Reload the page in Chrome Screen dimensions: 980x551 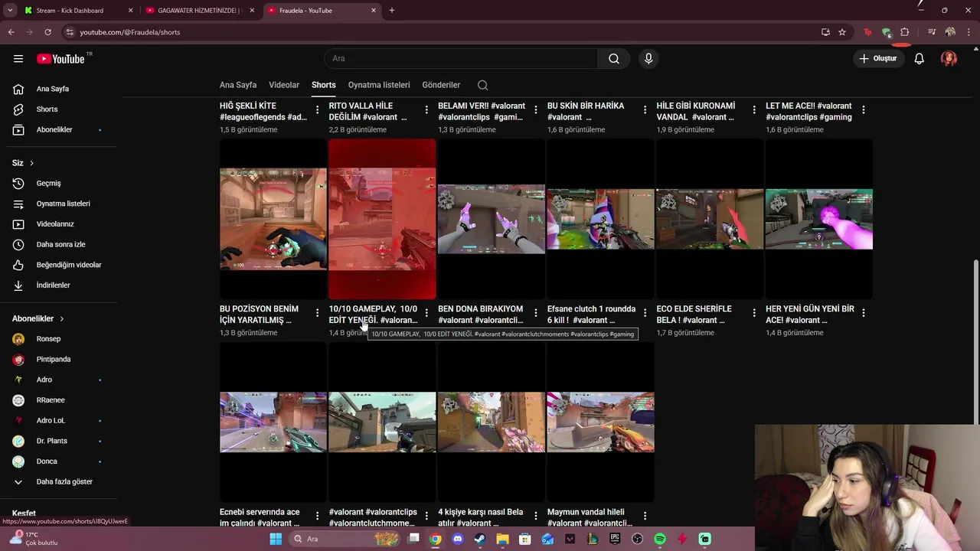point(47,32)
